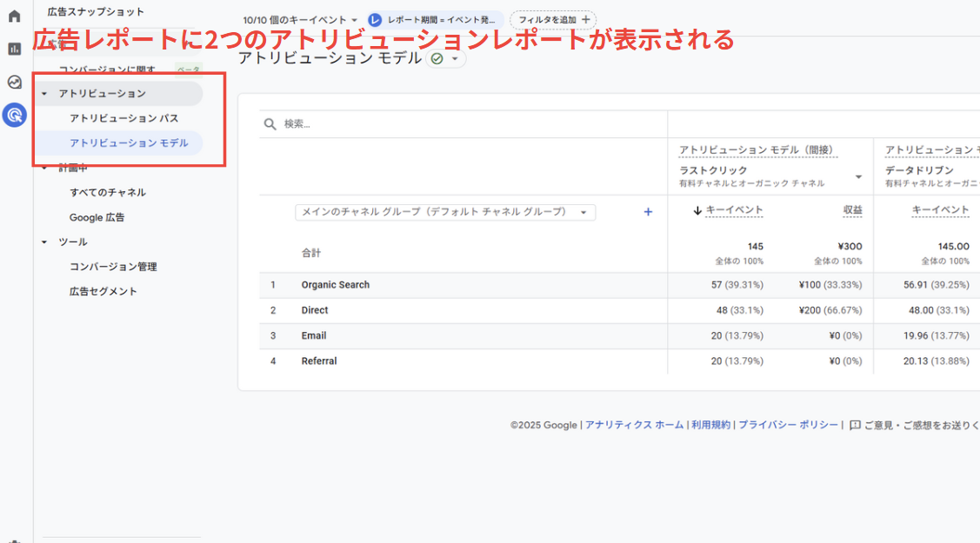Click the ¥100 (33.33%) revenue cell
Screen dimensions: 980x543
pyautogui.click(x=830, y=285)
